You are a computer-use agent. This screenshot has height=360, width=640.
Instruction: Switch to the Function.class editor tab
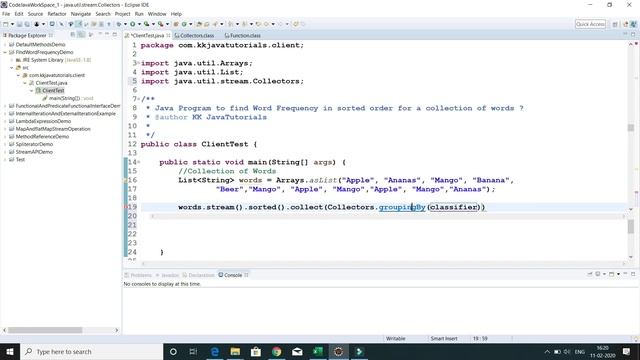(x=242, y=36)
